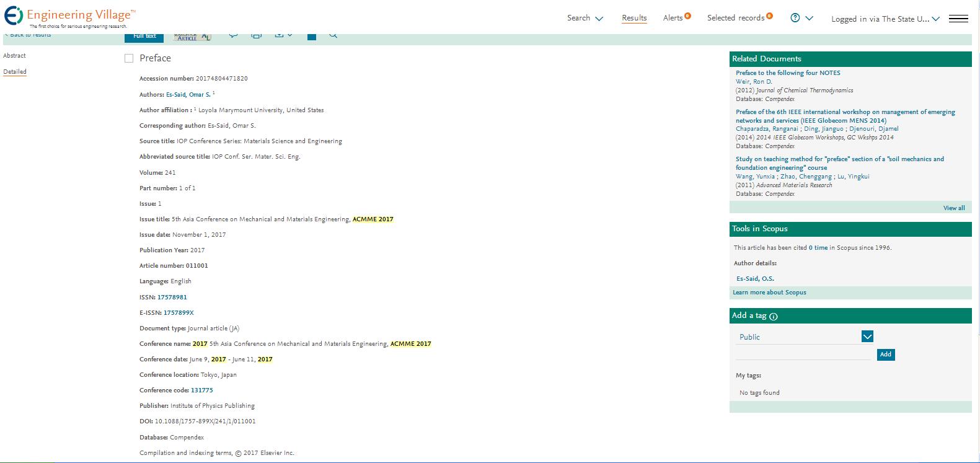
Task: Open the help question mark menu
Action: (x=795, y=18)
